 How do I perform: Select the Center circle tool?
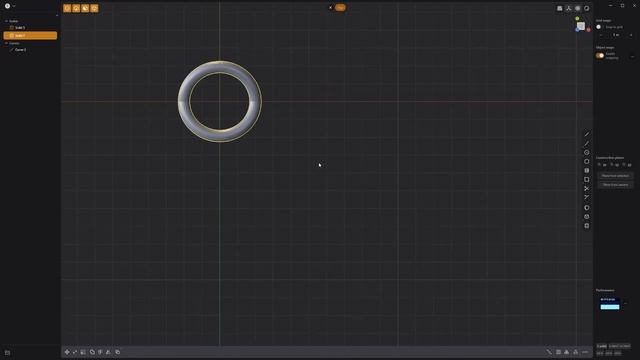(x=587, y=152)
